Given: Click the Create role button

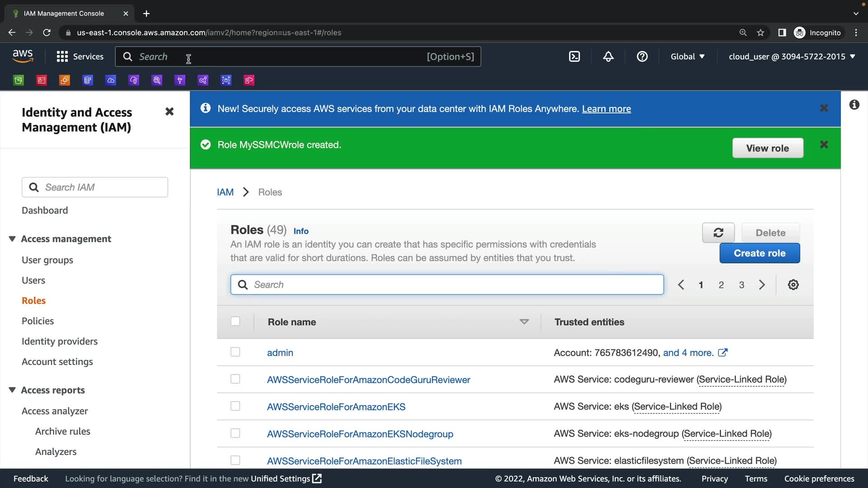Looking at the screenshot, I should coord(759,253).
